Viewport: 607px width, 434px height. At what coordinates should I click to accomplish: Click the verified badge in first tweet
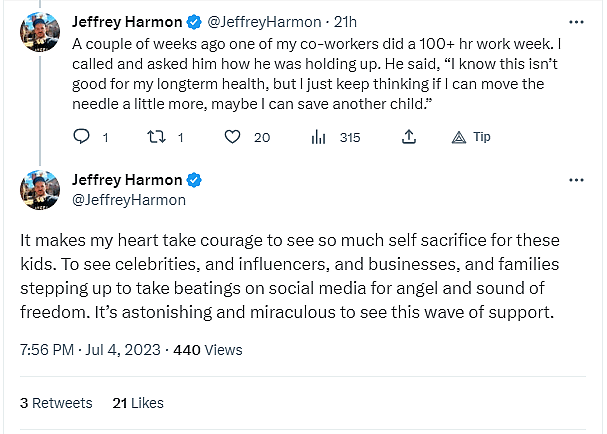click(194, 21)
